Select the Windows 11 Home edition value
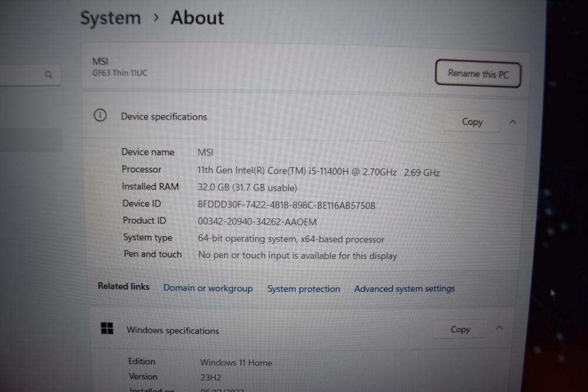 pyautogui.click(x=236, y=363)
